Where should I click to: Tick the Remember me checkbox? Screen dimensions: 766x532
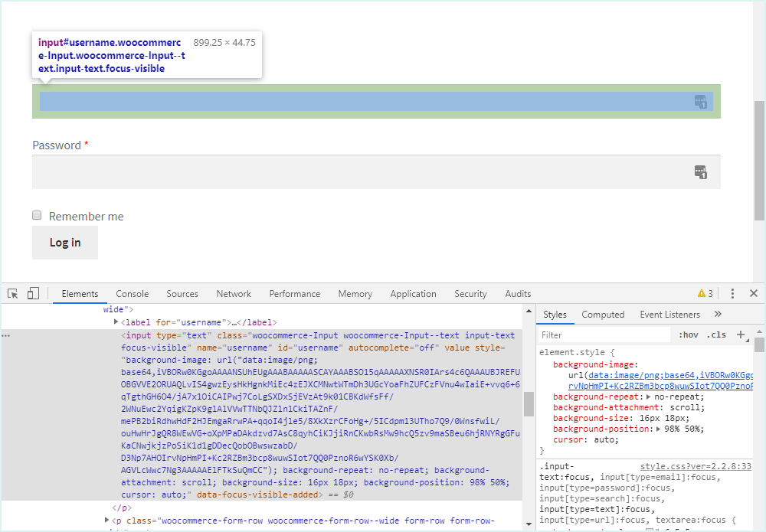coord(37,215)
